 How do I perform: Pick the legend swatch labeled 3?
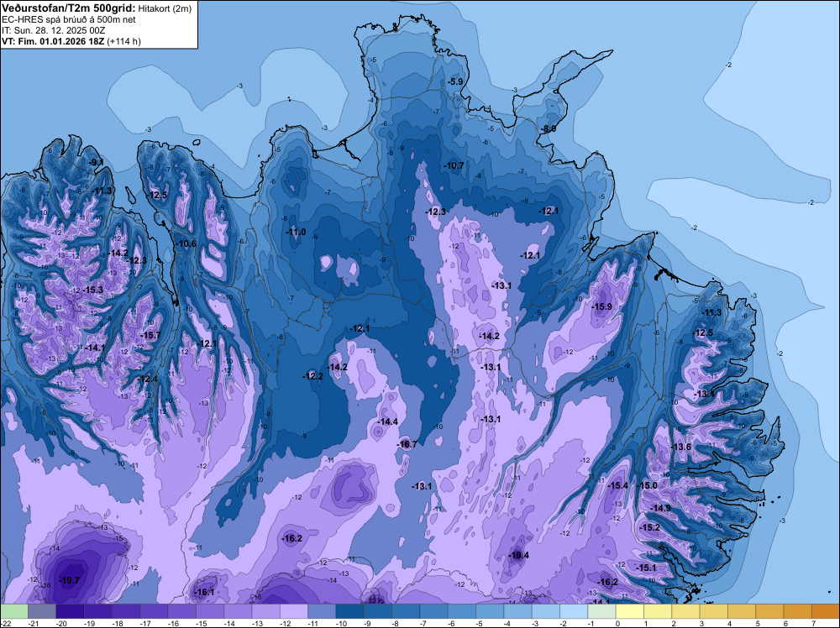pos(713,611)
